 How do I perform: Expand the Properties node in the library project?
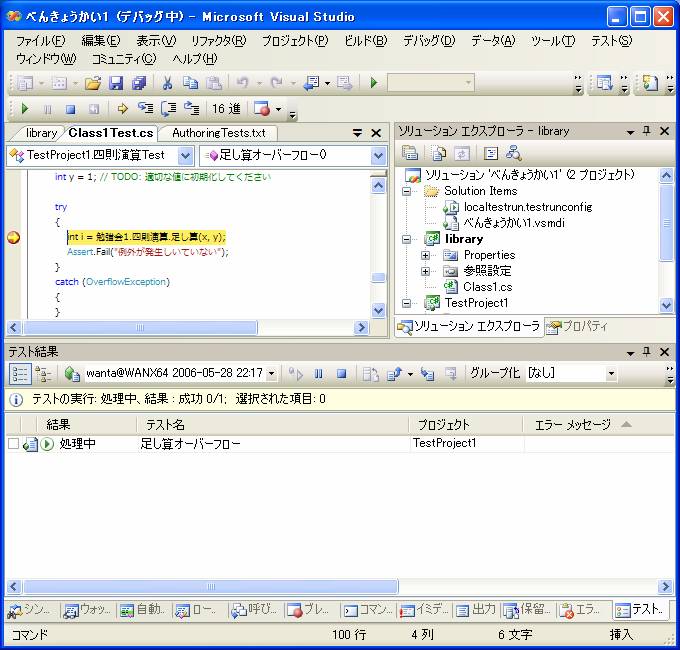coord(426,255)
